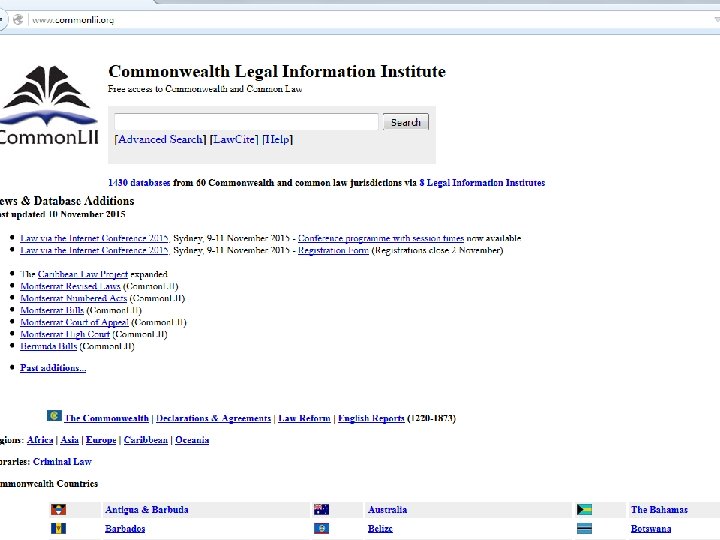
Task: Click the Bahamas flag icon
Action: coord(584,509)
